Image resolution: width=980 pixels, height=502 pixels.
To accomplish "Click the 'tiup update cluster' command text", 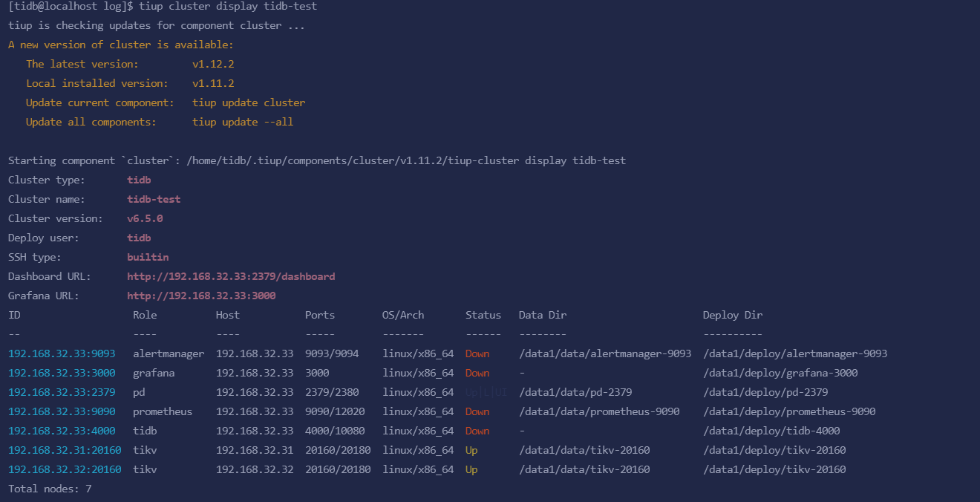I will click(249, 102).
